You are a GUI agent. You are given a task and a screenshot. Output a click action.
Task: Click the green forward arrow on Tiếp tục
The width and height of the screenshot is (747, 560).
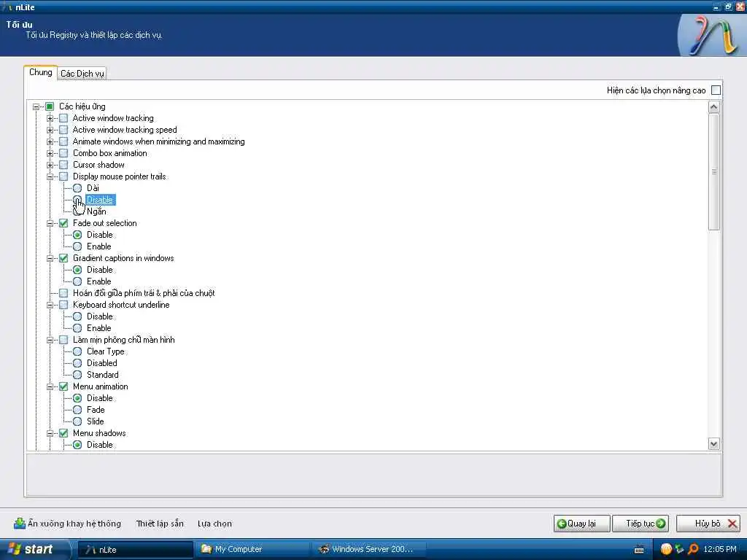coord(660,524)
